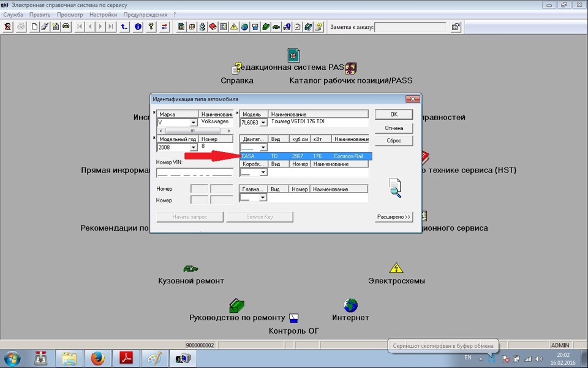The height and width of the screenshot is (368, 588).
Task: Click the green car body toolbar icon
Action: [x=276, y=26]
